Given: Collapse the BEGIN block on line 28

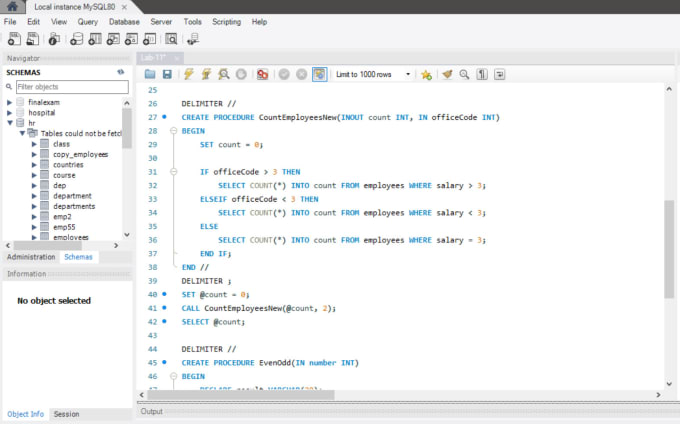Looking at the screenshot, I should pyautogui.click(x=173, y=131).
